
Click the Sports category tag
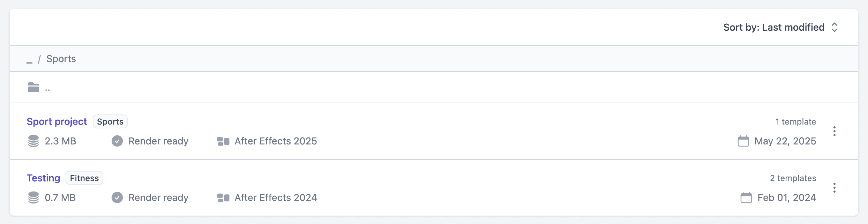coord(110,121)
